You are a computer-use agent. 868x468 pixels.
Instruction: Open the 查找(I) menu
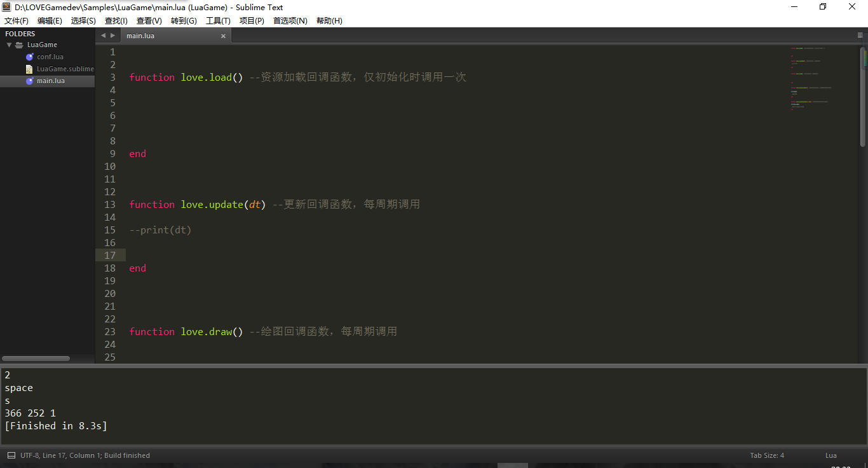(x=116, y=21)
